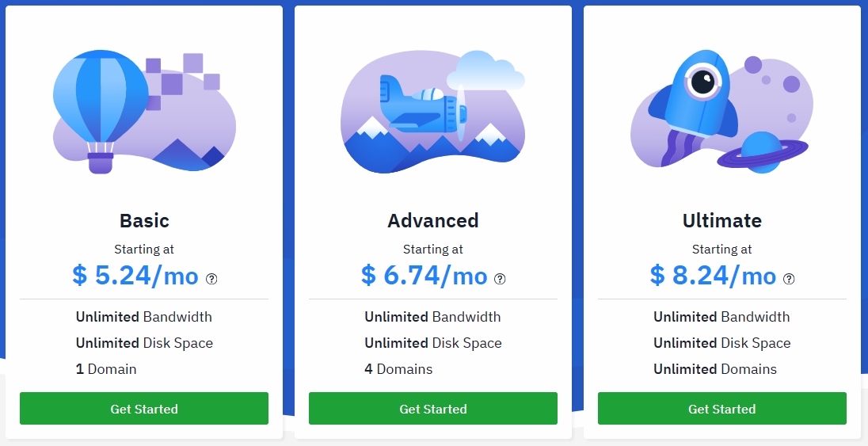This screenshot has height=446, width=868.
Task: Click the cloud above the airplane
Action: point(485,71)
